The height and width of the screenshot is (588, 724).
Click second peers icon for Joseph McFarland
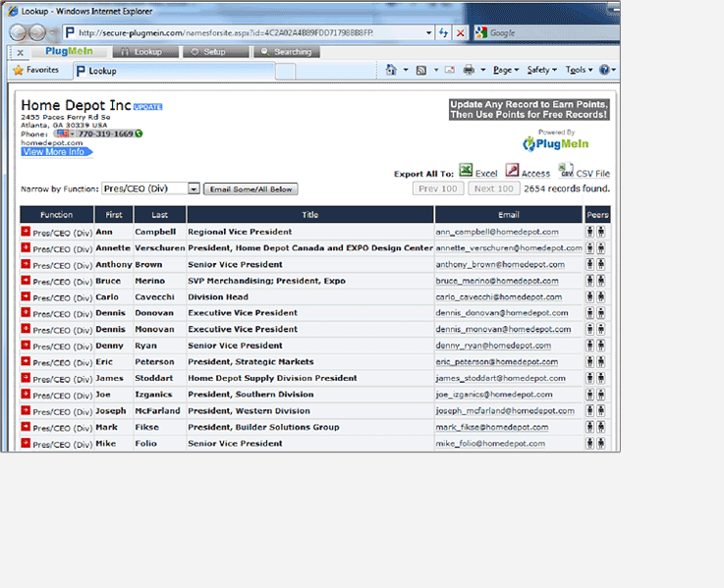pyautogui.click(x=601, y=410)
